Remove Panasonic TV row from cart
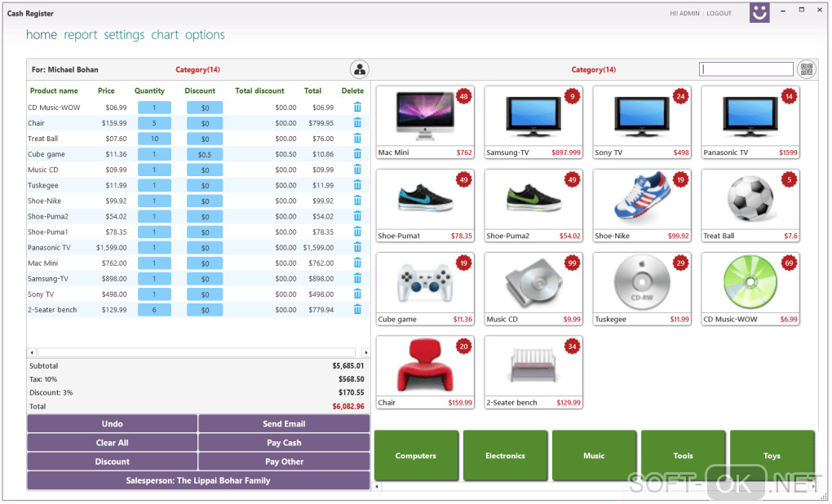This screenshot has height=504, width=832. [357, 247]
